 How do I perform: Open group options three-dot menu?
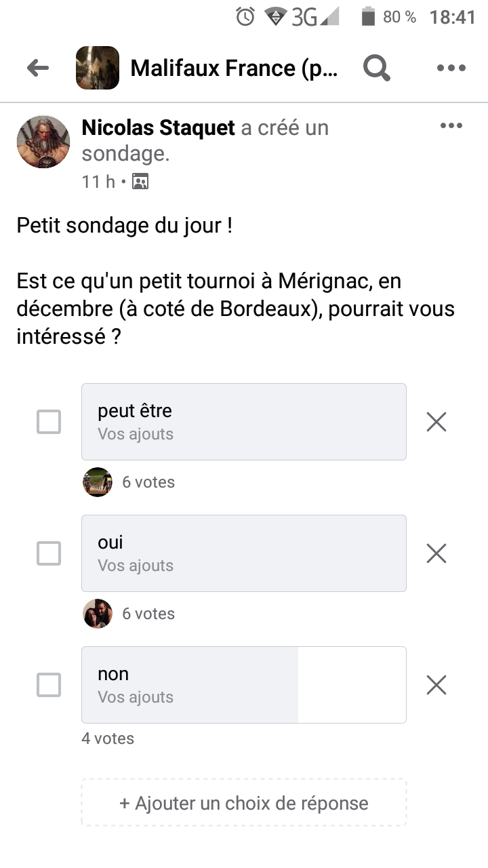point(449,68)
